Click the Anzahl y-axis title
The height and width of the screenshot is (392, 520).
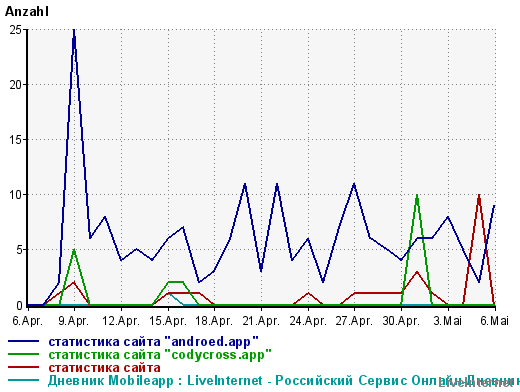coord(27,12)
